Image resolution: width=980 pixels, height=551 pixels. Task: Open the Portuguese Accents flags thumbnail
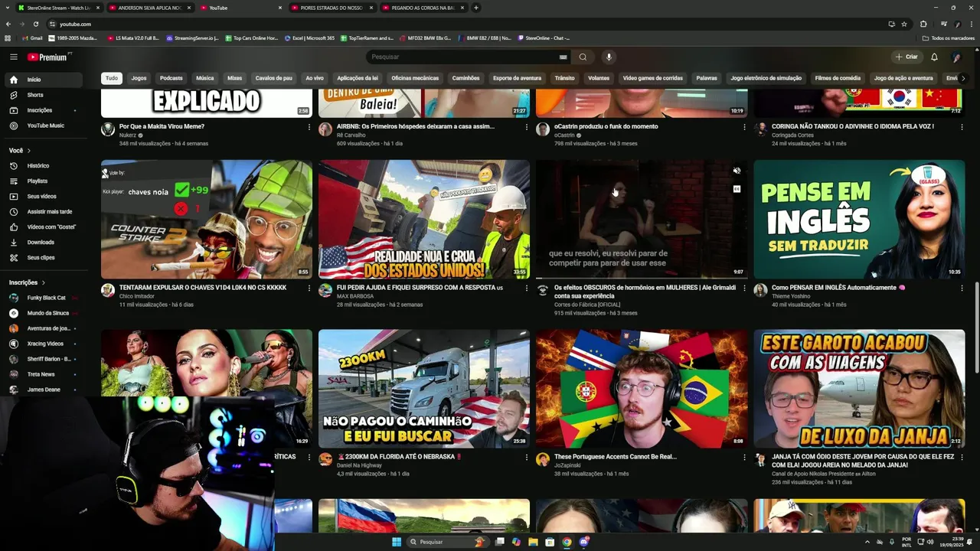[642, 389]
